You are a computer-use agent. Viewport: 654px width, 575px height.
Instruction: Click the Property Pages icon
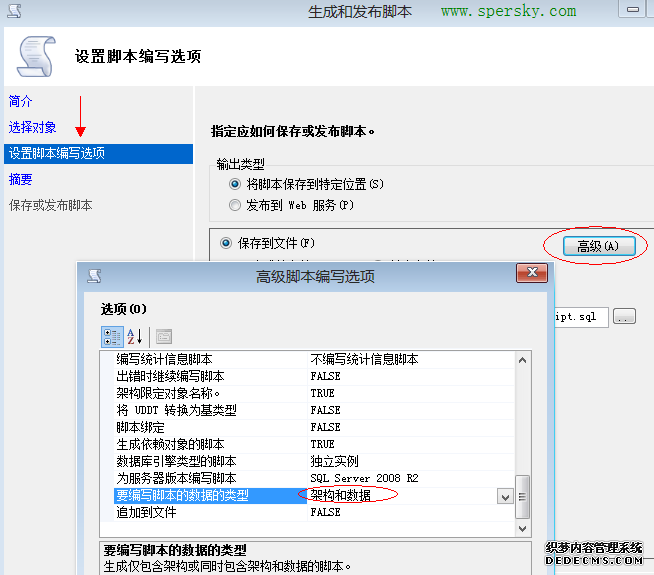[164, 336]
